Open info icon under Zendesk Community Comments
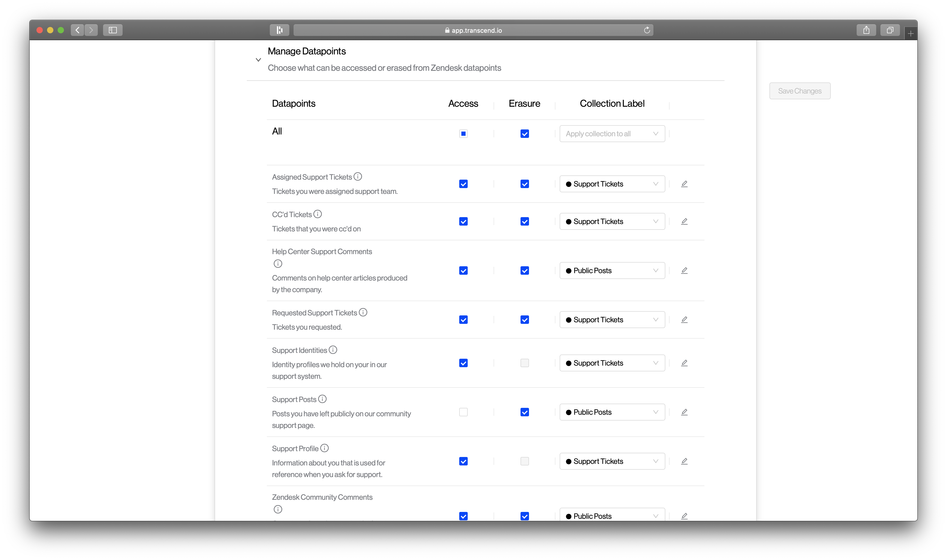Screen dimensions: 947x560 278,509
